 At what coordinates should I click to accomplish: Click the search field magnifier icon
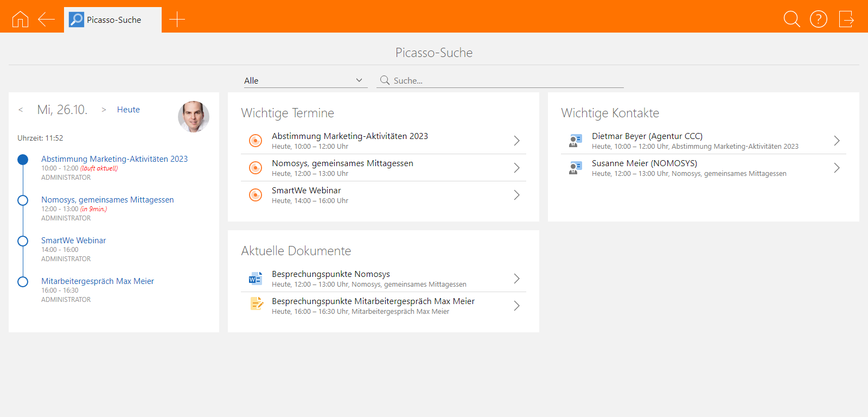(x=385, y=80)
